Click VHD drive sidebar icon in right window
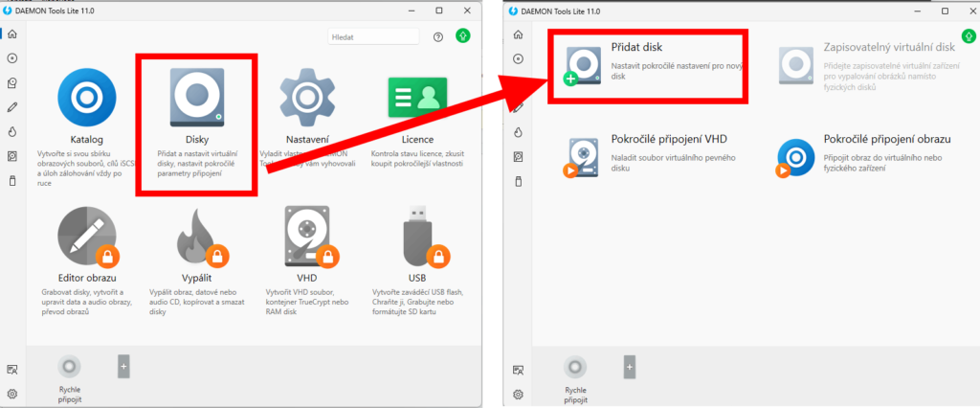980x408 pixels. point(518,156)
